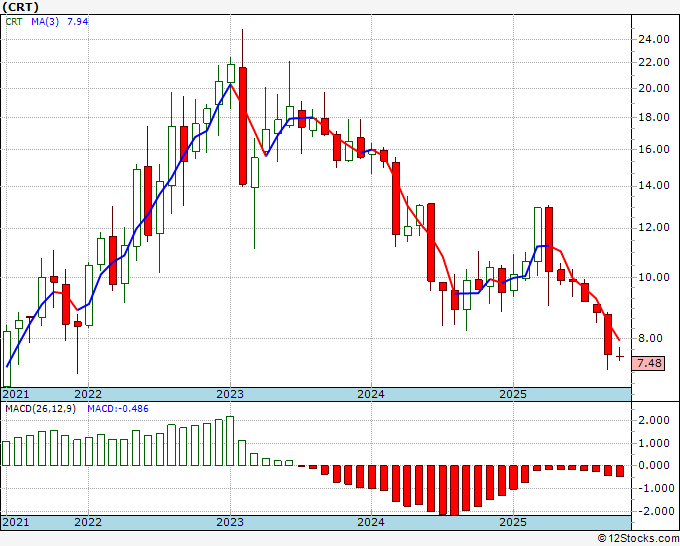Viewport: 680px width, 546px height.
Task: Click the 7.48 current price tag
Action: point(649,363)
